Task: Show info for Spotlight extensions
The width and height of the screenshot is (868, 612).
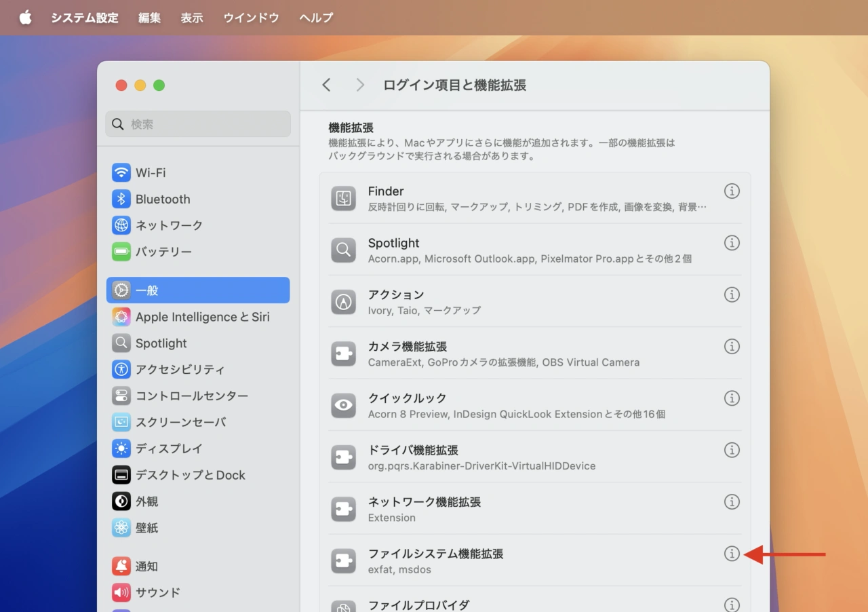Action: coord(732,243)
